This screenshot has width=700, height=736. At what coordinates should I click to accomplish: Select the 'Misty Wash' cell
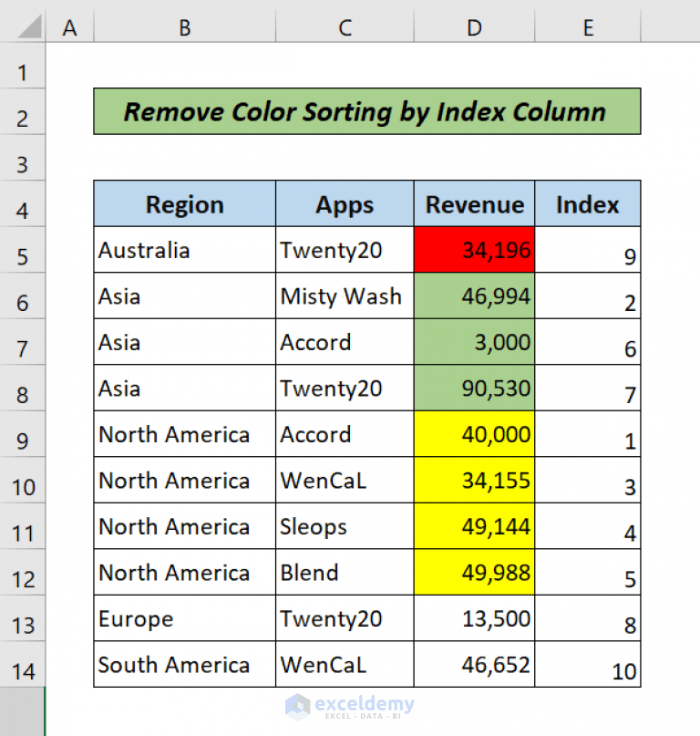click(345, 295)
